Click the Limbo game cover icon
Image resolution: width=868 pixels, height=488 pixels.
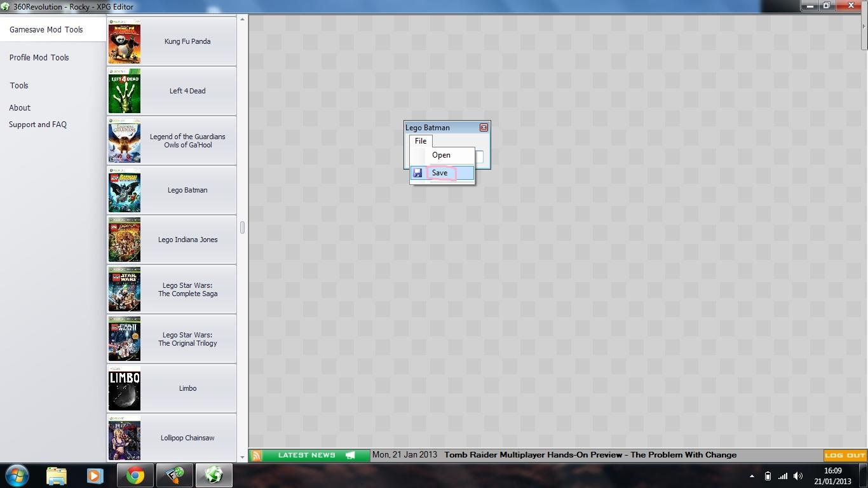(125, 388)
